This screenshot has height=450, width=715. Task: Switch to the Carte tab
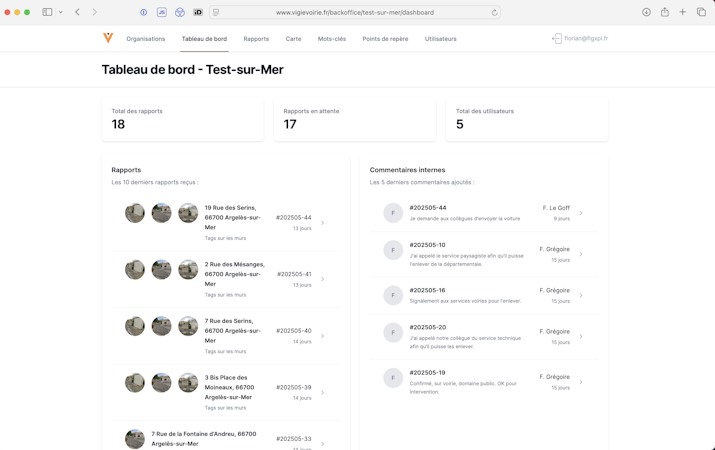293,39
